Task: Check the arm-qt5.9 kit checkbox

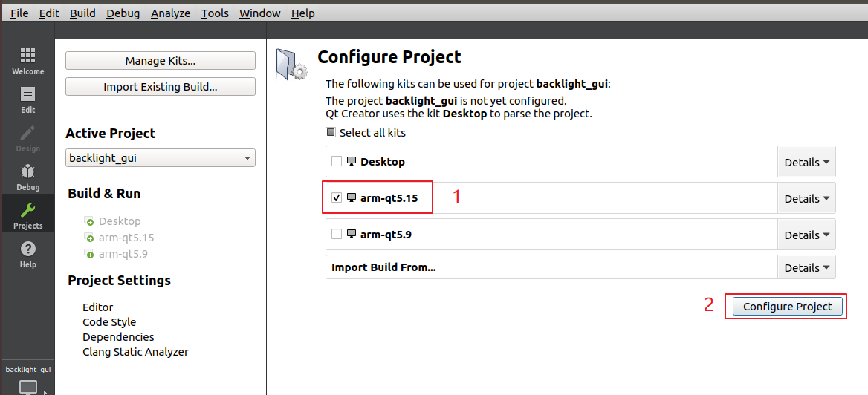Action: [x=337, y=235]
